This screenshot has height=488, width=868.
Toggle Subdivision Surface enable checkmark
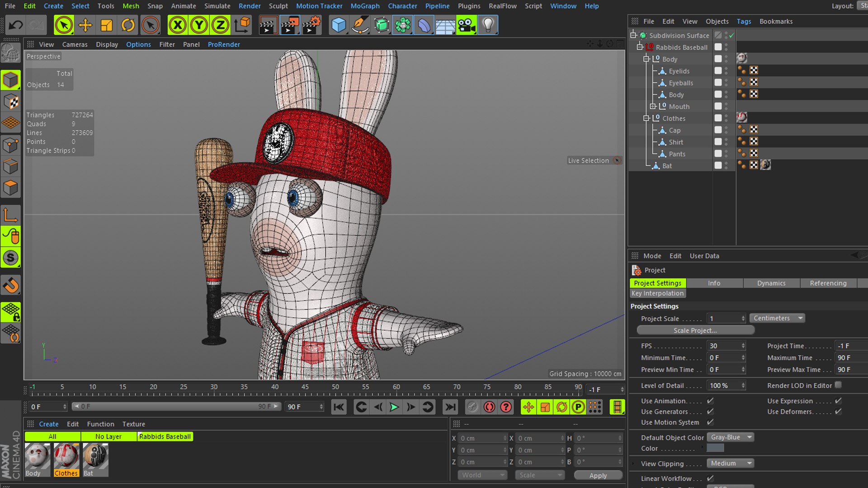(731, 35)
